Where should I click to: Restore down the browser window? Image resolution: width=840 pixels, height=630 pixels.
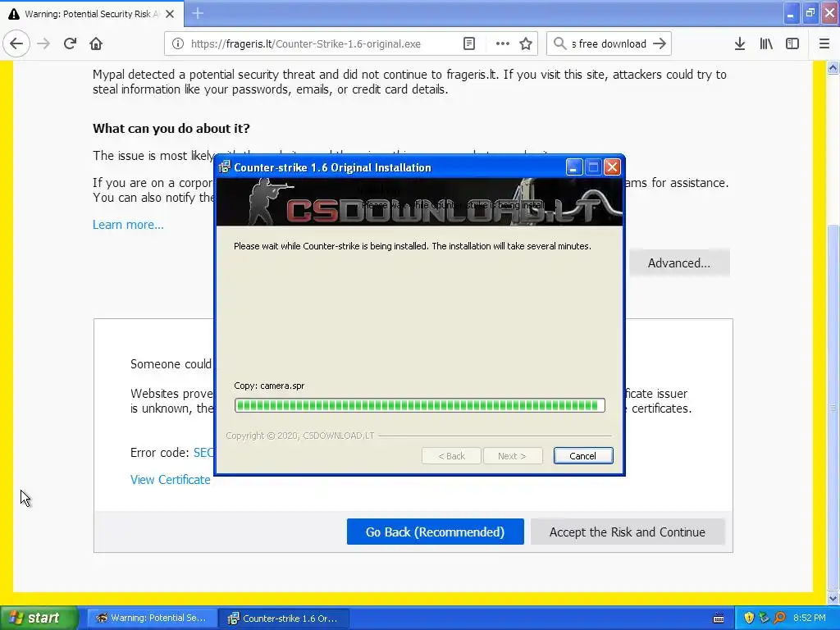coord(810,13)
